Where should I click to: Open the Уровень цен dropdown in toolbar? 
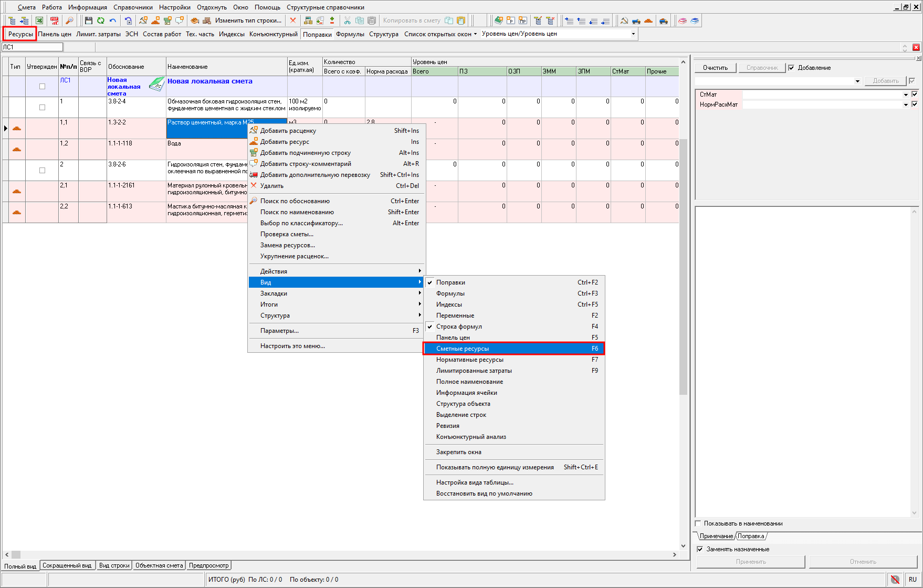pyautogui.click(x=633, y=34)
